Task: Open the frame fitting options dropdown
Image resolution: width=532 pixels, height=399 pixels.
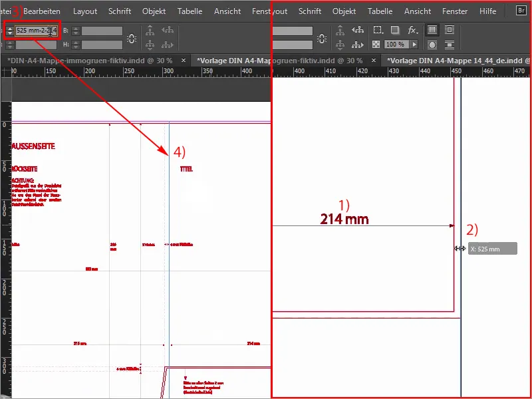Action: tap(380, 30)
